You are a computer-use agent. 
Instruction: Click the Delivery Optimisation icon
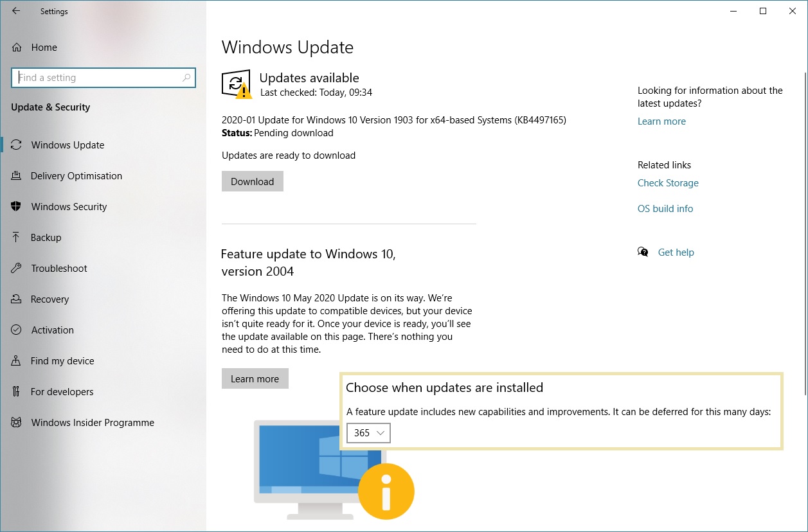pyautogui.click(x=17, y=176)
